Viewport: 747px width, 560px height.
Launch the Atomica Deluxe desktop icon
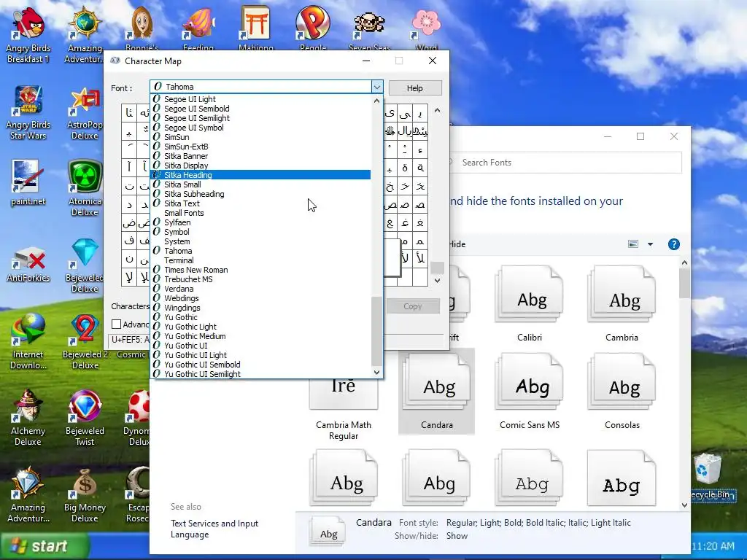point(85,189)
